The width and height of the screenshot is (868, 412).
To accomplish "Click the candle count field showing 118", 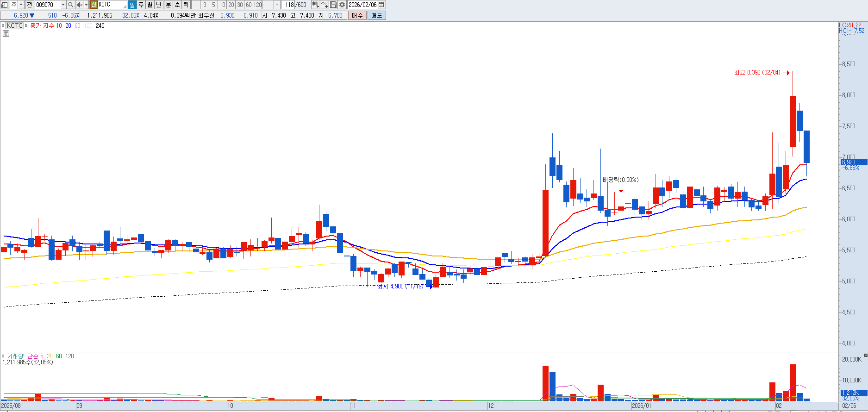I will pyautogui.click(x=289, y=5).
